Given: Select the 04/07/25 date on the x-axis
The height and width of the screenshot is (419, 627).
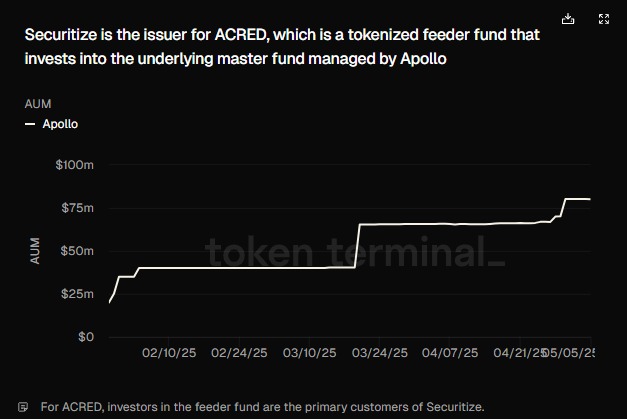Looking at the screenshot, I should 450,353.
